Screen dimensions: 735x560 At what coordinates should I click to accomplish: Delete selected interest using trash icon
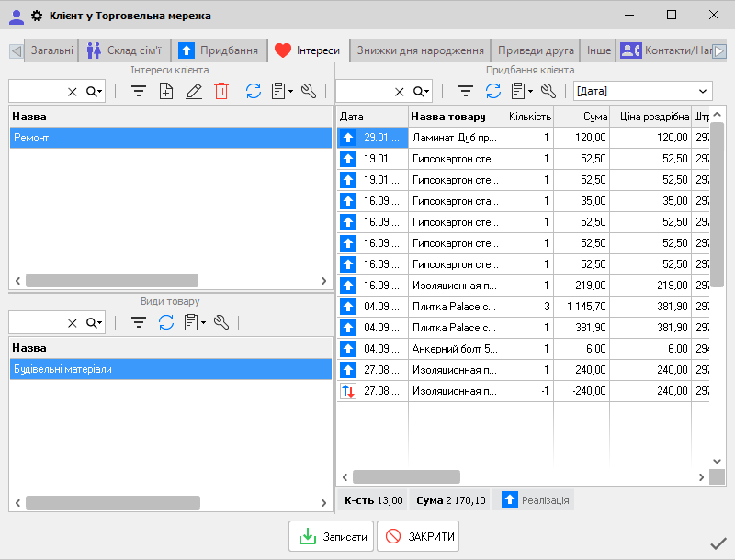[x=221, y=91]
